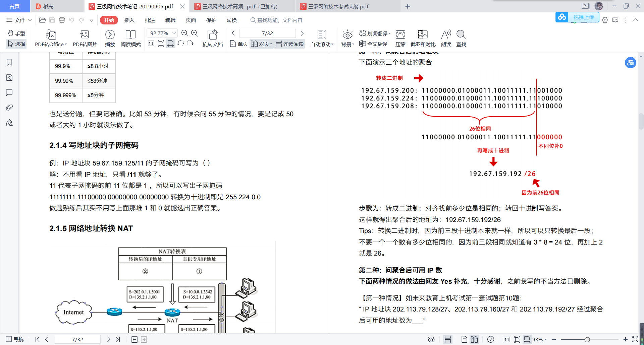Open PDF转Office conversion dropdown
Image resolution: width=644 pixels, height=345 pixels.
click(51, 39)
